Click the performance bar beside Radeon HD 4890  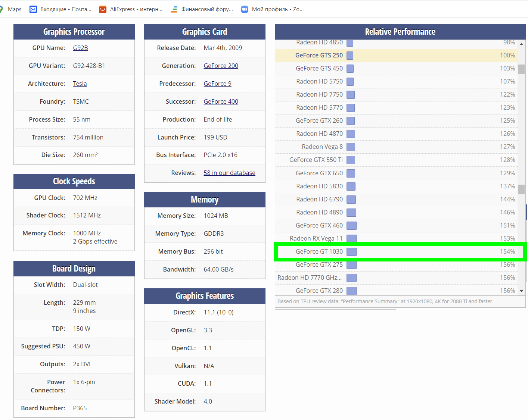coord(351,213)
